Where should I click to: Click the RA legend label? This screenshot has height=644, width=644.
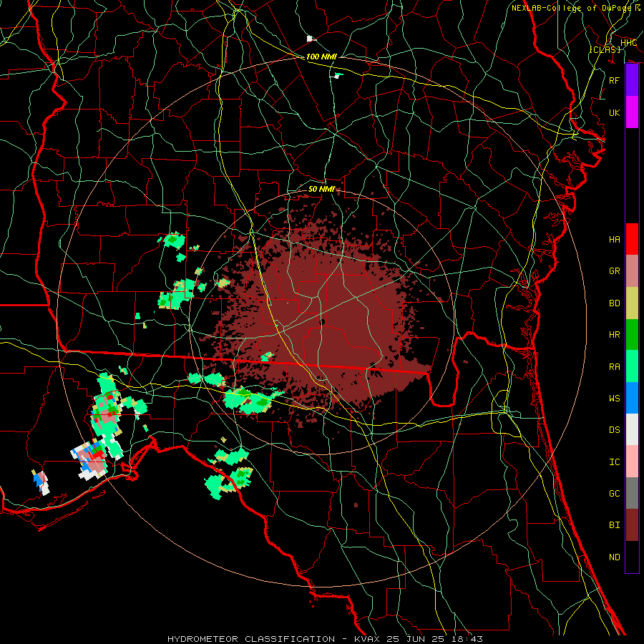point(614,366)
